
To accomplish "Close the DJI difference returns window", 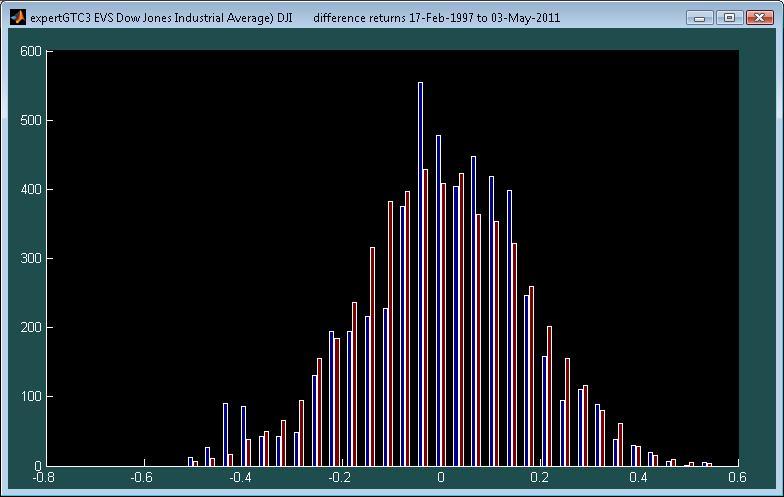I will coord(760,18).
